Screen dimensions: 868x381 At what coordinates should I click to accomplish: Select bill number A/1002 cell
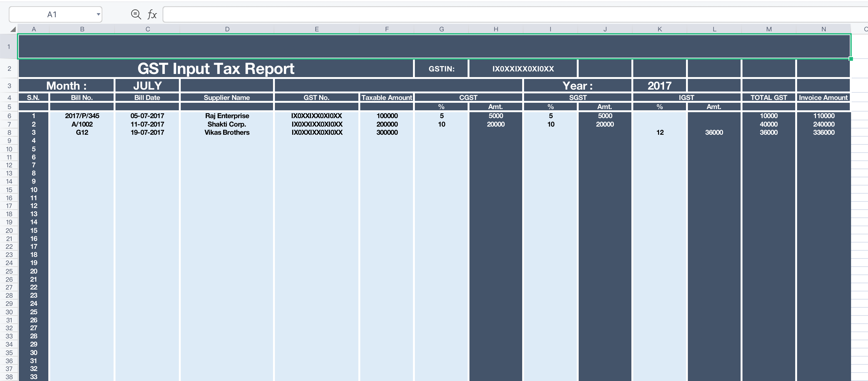click(82, 124)
